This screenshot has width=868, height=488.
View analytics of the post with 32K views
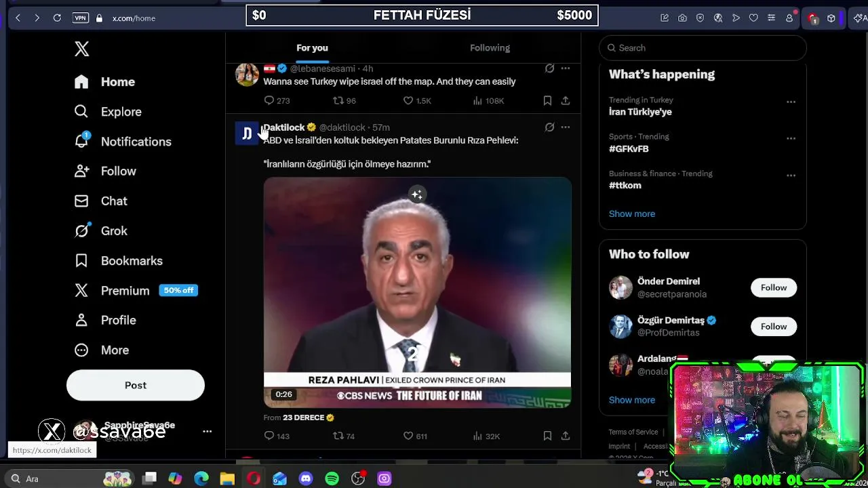[487, 436]
